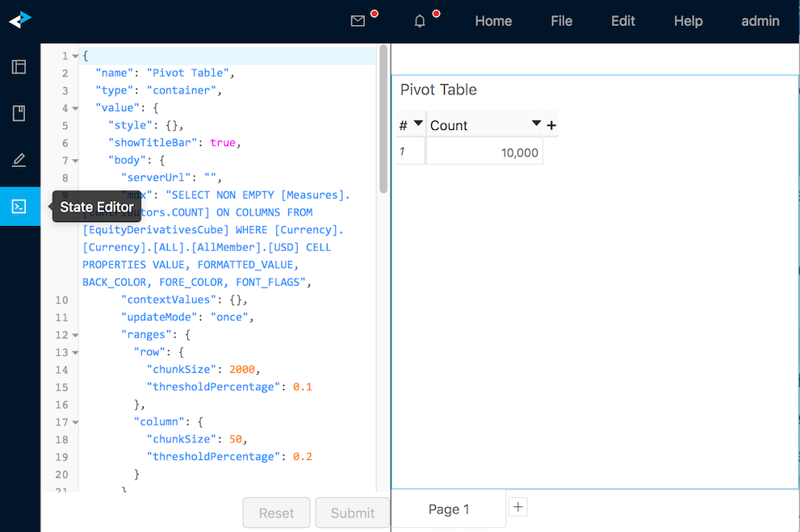Click the chunkSize 2000 value
The image size is (800, 532).
coord(242,369)
